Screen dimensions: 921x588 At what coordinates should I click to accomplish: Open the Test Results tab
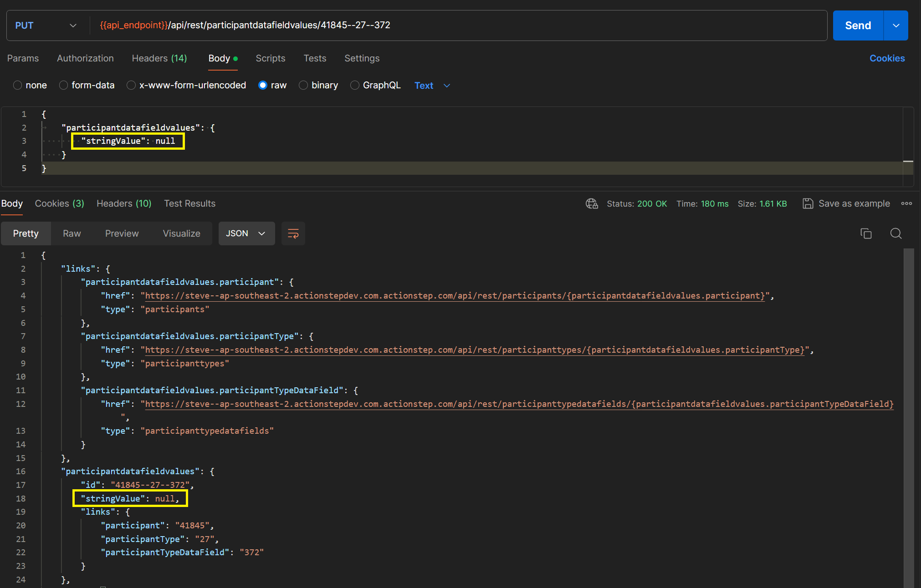click(x=189, y=203)
